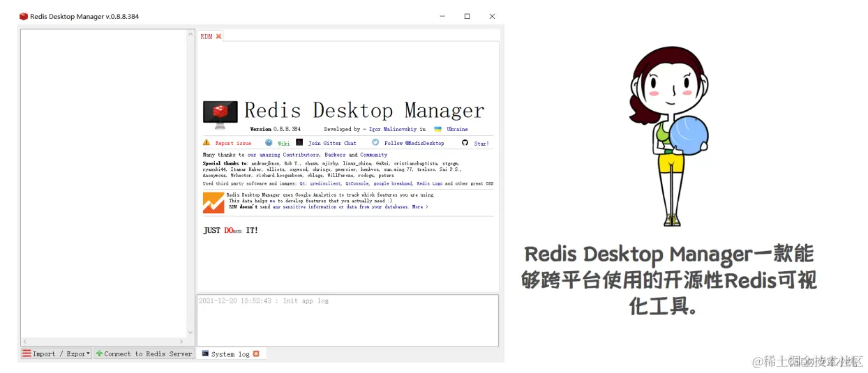Image resolution: width=868 pixels, height=373 pixels.
Task: Minimize the Redis Desktop Manager window
Action: point(442,16)
